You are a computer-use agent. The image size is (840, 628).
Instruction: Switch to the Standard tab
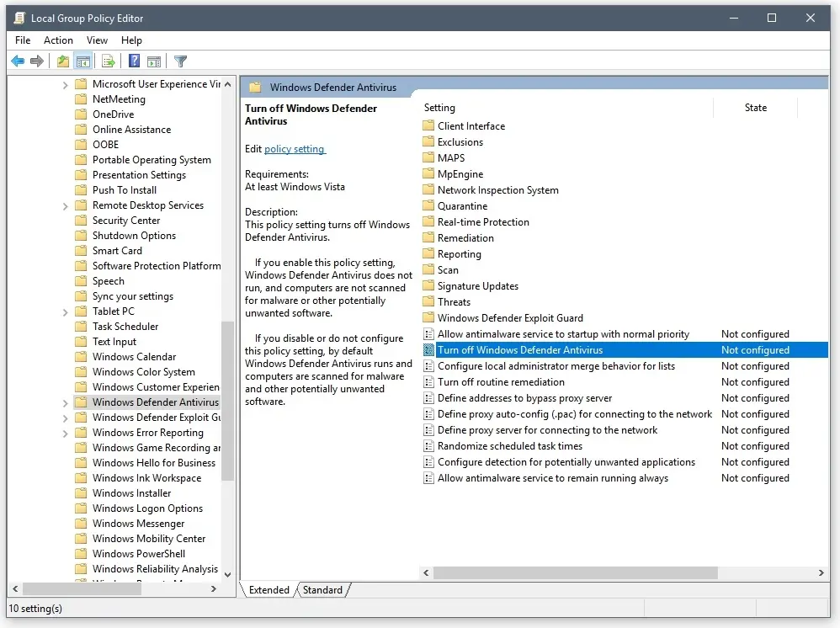tap(322, 590)
